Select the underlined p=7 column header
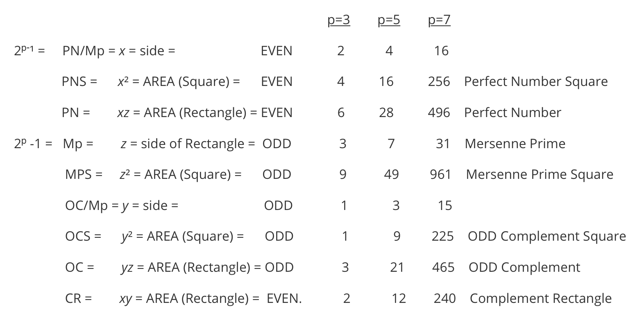The height and width of the screenshot is (334, 644). tap(439, 20)
